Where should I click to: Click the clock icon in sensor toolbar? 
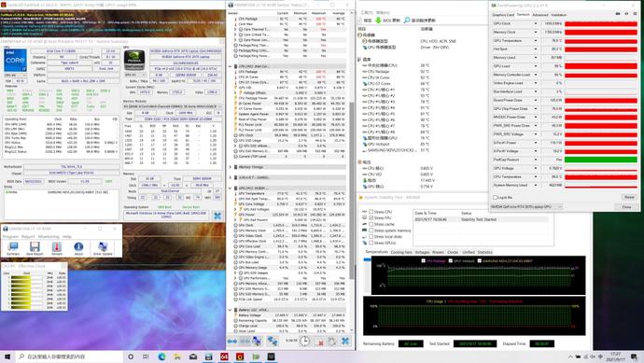point(304,341)
